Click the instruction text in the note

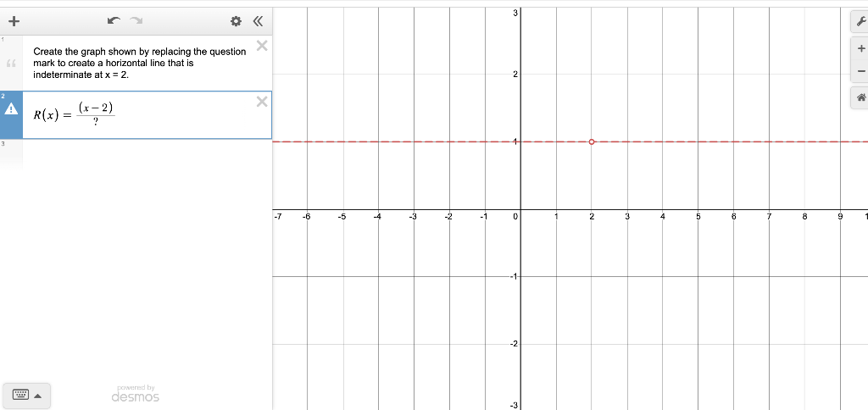click(x=140, y=63)
